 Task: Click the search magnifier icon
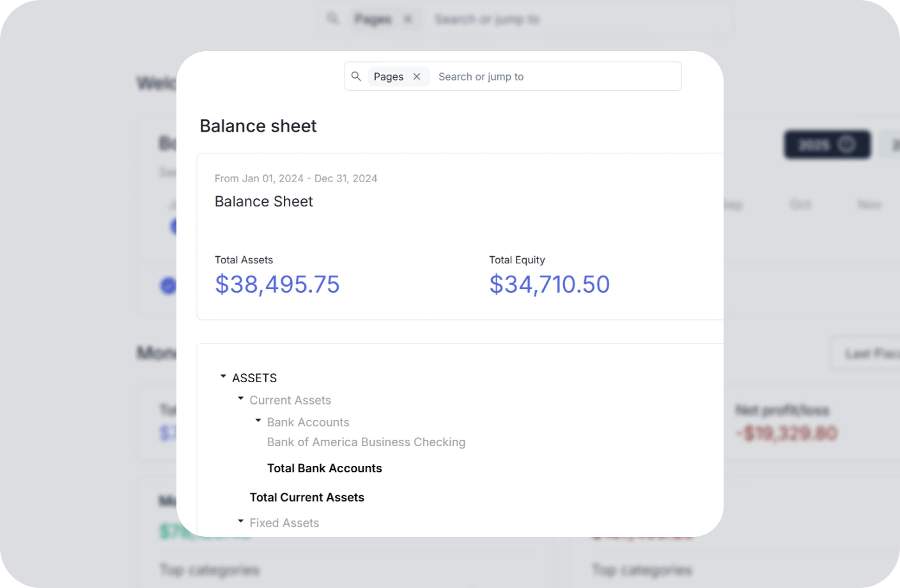click(356, 76)
